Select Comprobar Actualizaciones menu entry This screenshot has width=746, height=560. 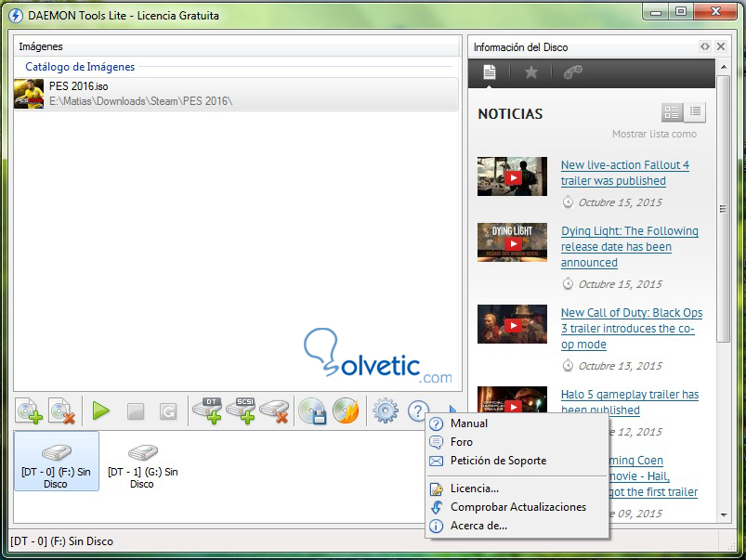tap(517, 507)
